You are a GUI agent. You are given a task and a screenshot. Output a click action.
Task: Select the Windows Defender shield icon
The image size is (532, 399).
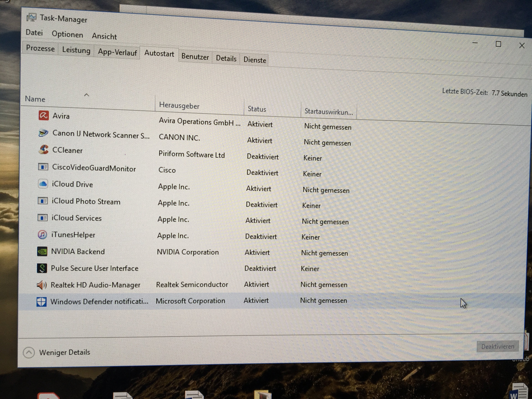pos(41,302)
